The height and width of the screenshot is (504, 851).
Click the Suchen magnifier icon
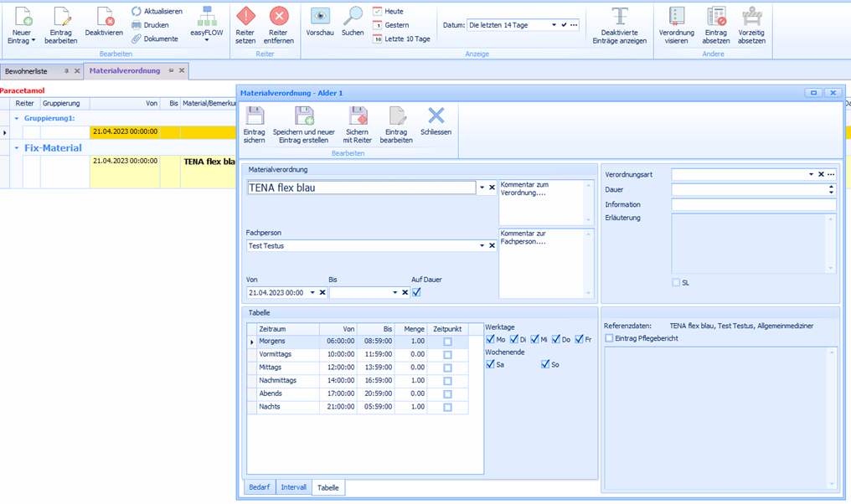click(x=353, y=17)
